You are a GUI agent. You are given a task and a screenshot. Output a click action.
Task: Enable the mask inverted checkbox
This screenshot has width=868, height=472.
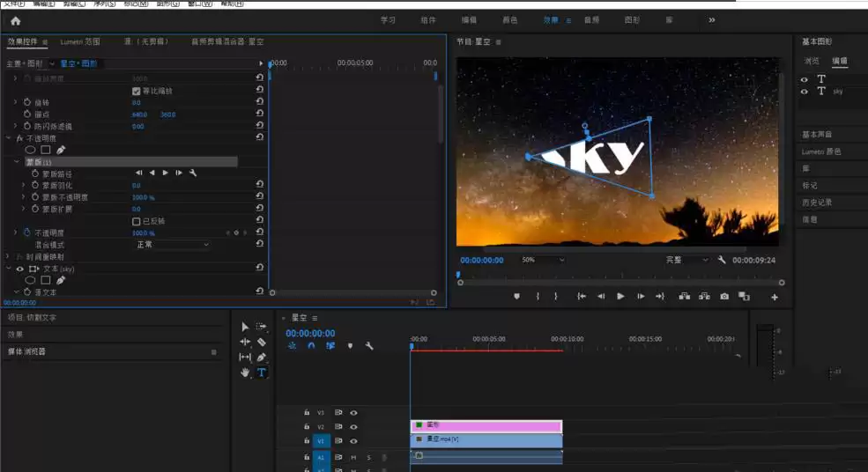(x=137, y=221)
